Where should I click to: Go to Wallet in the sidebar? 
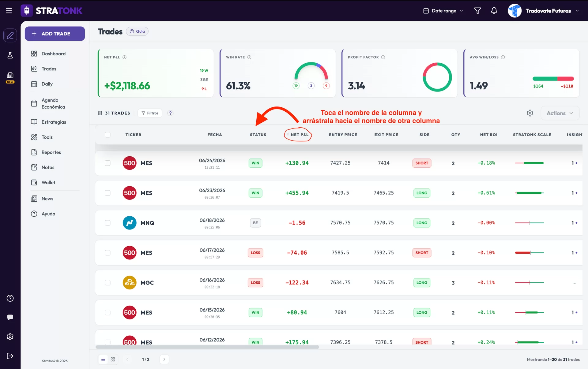click(x=48, y=182)
